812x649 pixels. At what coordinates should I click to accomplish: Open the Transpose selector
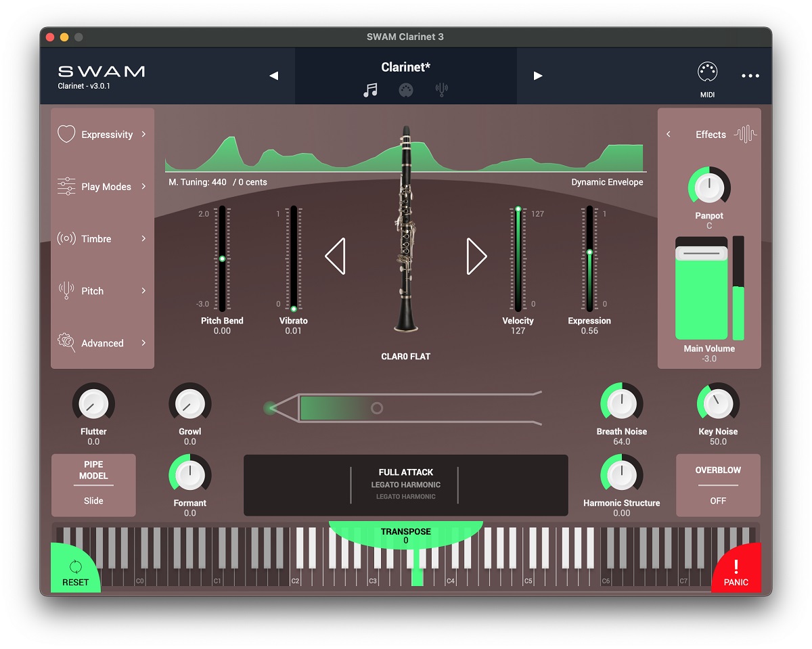(x=406, y=536)
